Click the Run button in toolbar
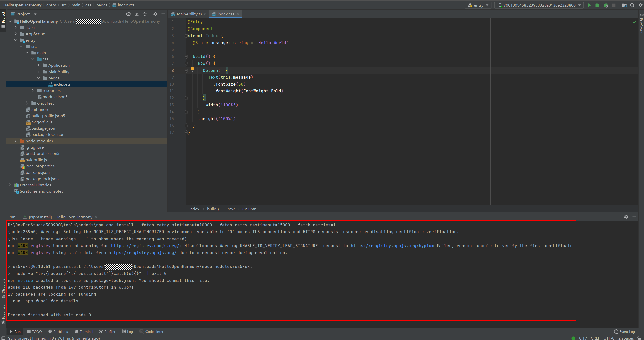Viewport: 644px width, 340px height. pyautogui.click(x=590, y=5)
